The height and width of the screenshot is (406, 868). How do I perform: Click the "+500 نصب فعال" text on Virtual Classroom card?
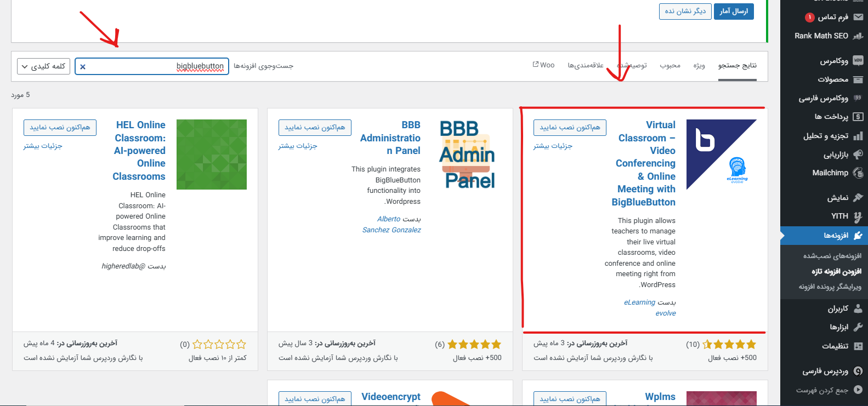click(732, 358)
